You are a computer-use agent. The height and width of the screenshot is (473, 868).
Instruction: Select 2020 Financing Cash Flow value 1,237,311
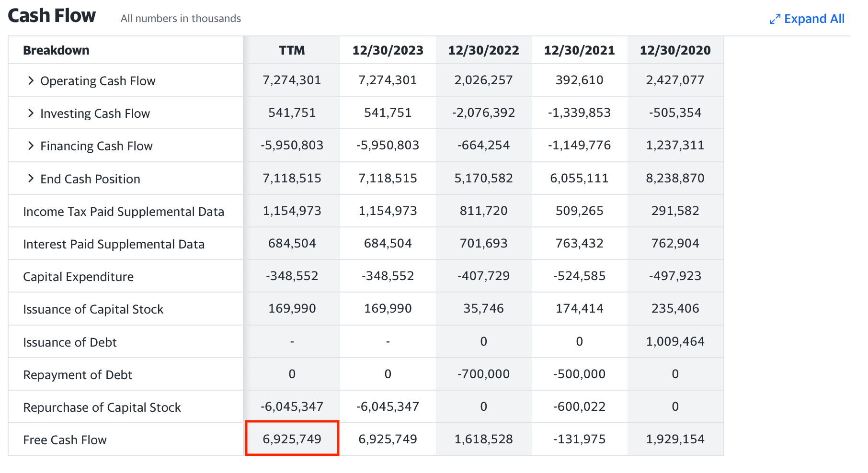point(675,145)
